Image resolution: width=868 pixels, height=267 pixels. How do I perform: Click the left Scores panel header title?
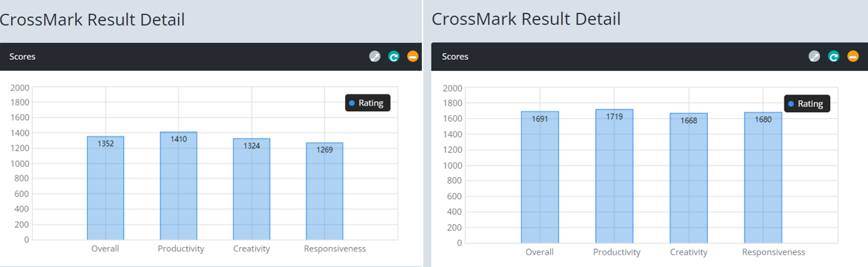(x=22, y=56)
